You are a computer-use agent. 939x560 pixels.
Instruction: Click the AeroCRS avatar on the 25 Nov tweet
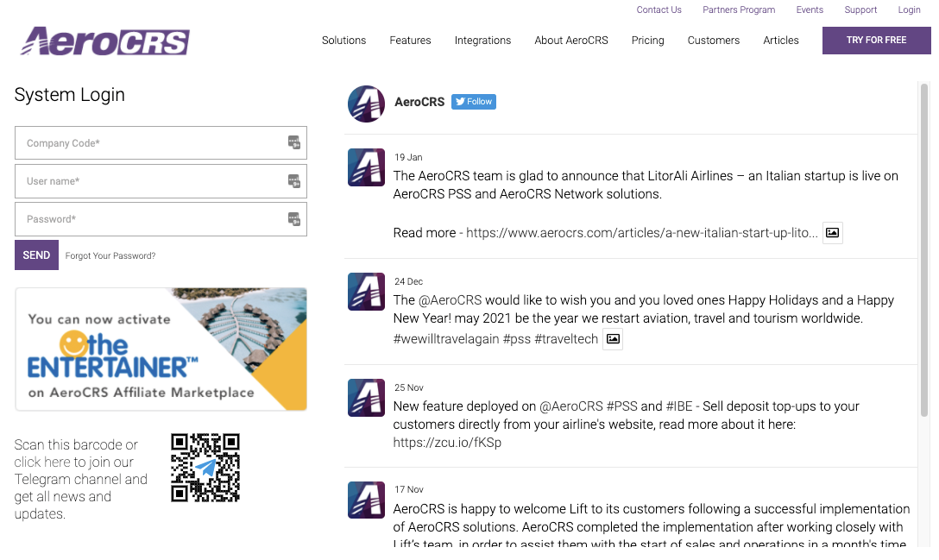pyautogui.click(x=366, y=398)
